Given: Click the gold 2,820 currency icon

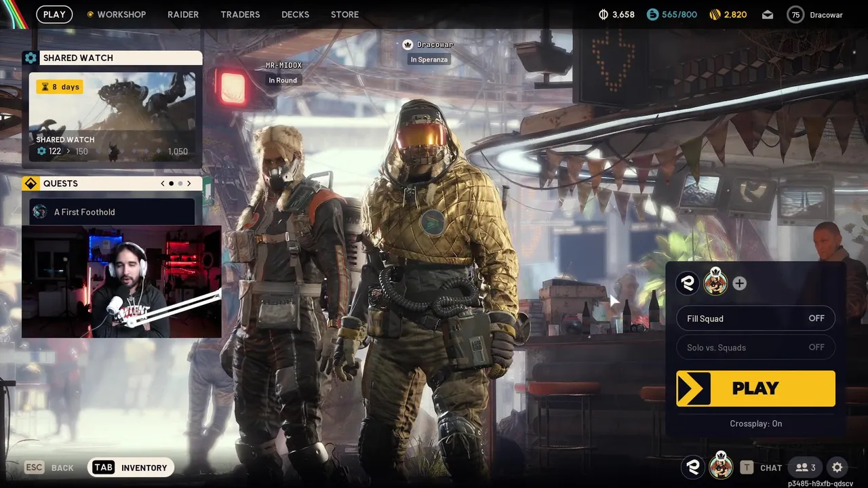Looking at the screenshot, I should [715, 14].
